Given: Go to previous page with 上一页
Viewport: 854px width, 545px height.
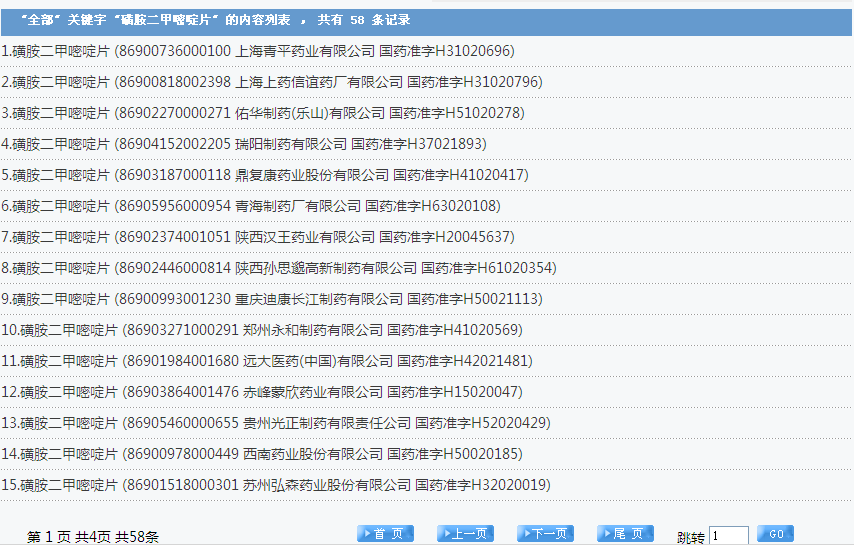Looking at the screenshot, I should (x=465, y=534).
